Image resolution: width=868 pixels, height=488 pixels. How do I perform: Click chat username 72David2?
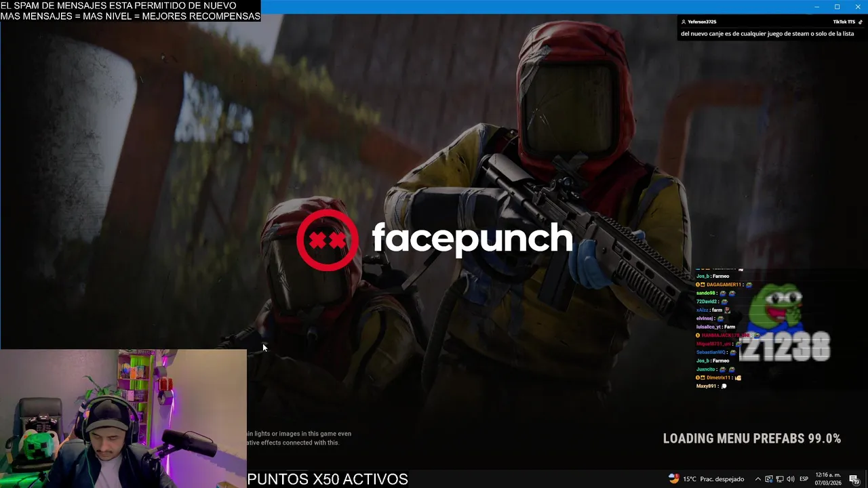[x=707, y=302]
